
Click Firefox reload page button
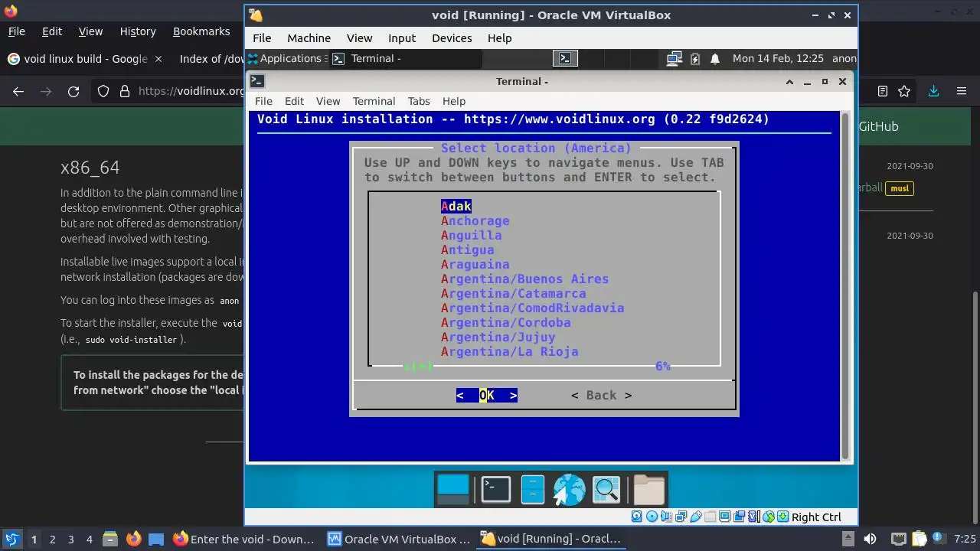[73, 91]
